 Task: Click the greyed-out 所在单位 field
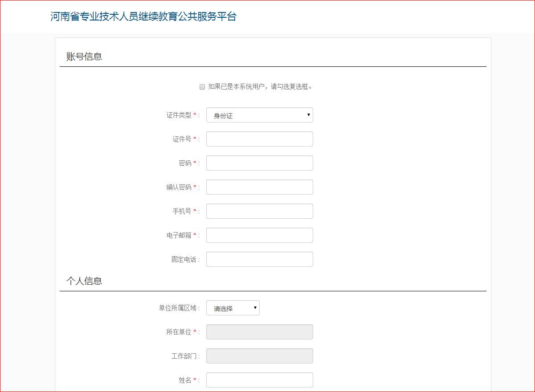[259, 332]
